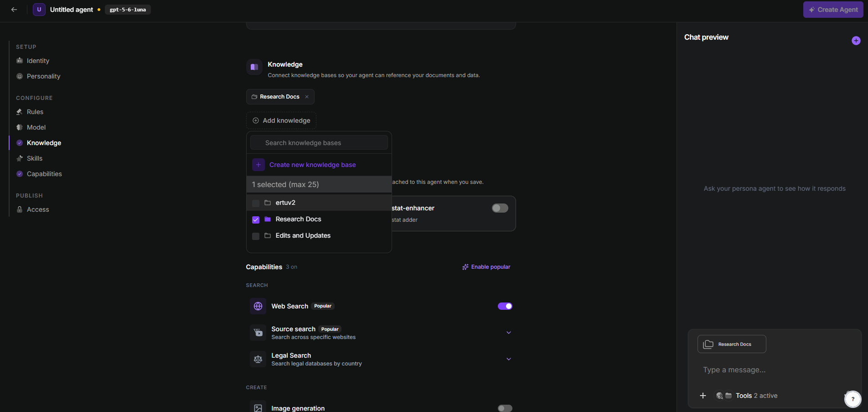Uncheck the Research Docs checkbox
The image size is (868, 412).
pos(256,219)
